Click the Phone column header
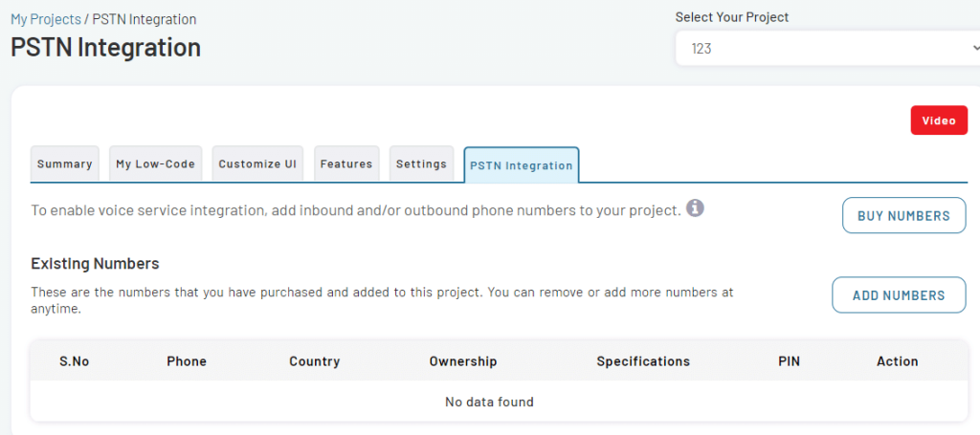980x435 pixels. click(x=187, y=361)
